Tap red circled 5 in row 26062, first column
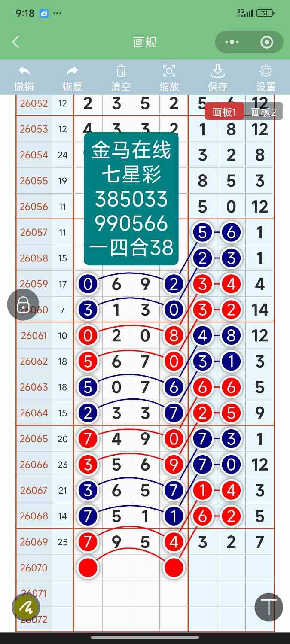The image size is (290, 644). click(x=88, y=361)
